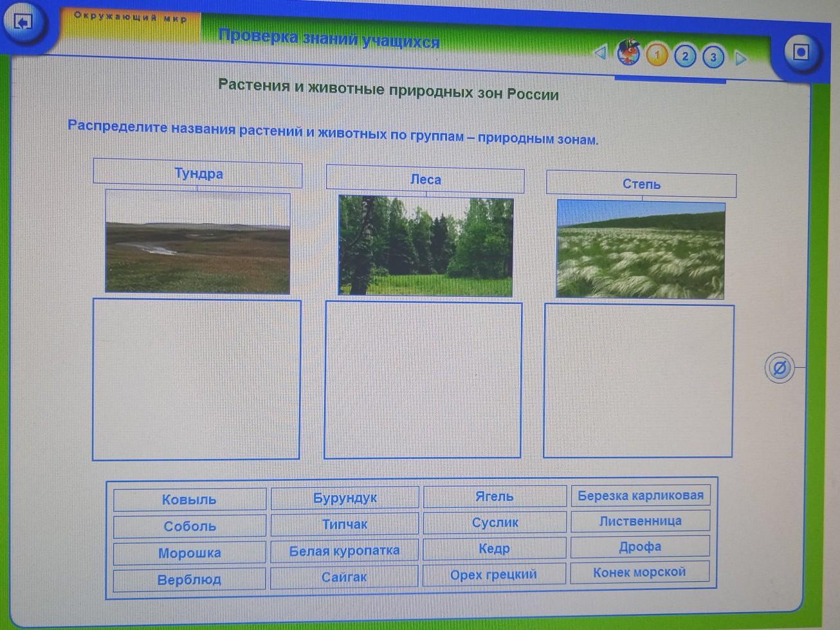The image size is (840, 630).
Task: Go to previous page with left arrow
Action: pyautogui.click(x=600, y=52)
